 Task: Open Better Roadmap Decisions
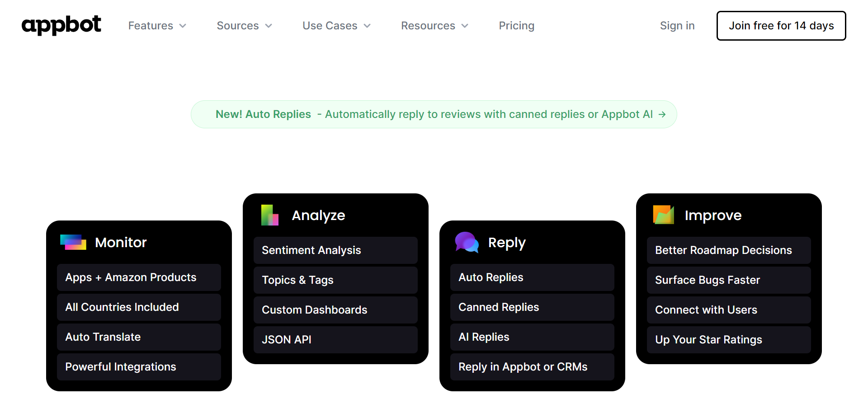point(729,250)
